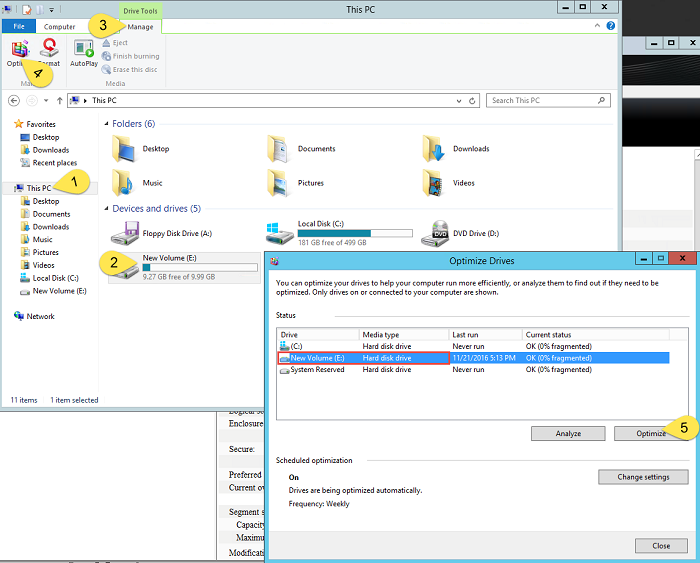Click the address bar This PC path

click(x=104, y=100)
